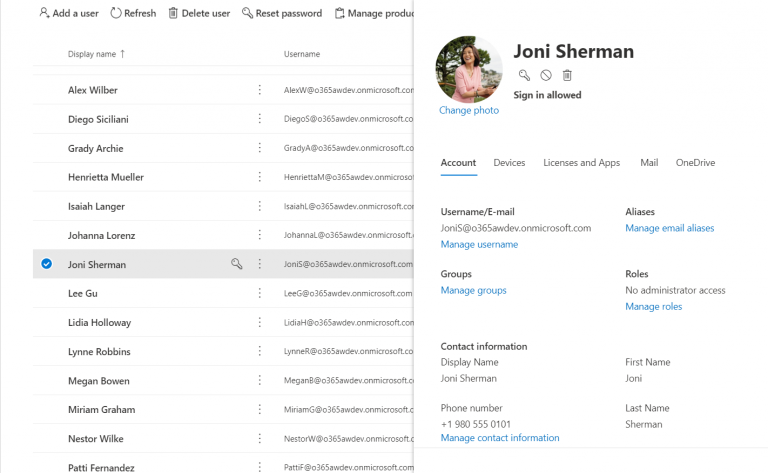Viewport: 768px width, 473px height.
Task: Switch to the Devices tab
Action: coord(509,163)
